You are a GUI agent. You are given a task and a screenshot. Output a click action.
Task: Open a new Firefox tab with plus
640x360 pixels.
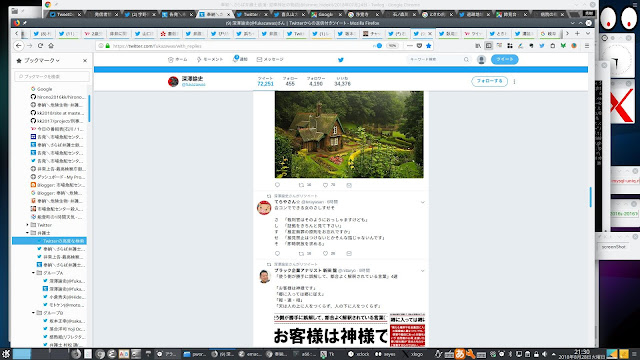(x=577, y=33)
